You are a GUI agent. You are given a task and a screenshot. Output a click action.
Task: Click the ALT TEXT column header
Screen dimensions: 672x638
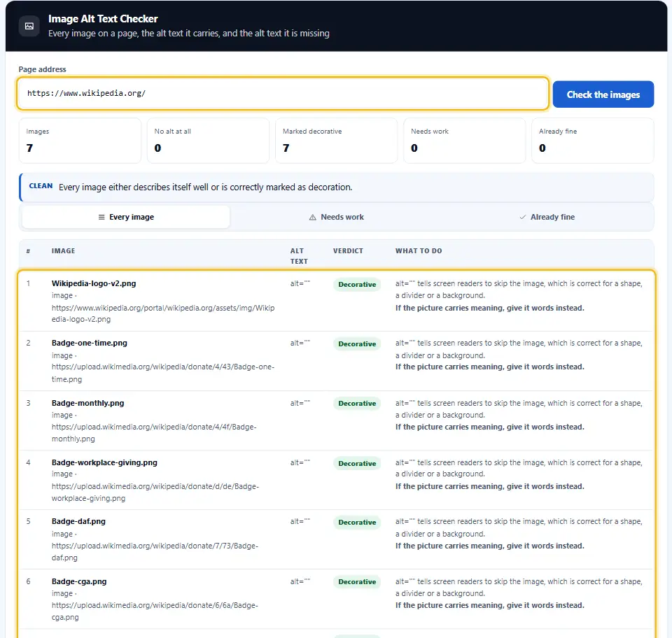point(299,256)
